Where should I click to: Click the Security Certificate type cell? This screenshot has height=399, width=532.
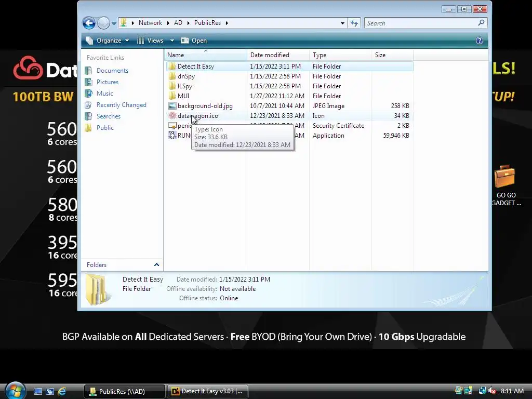pos(338,126)
